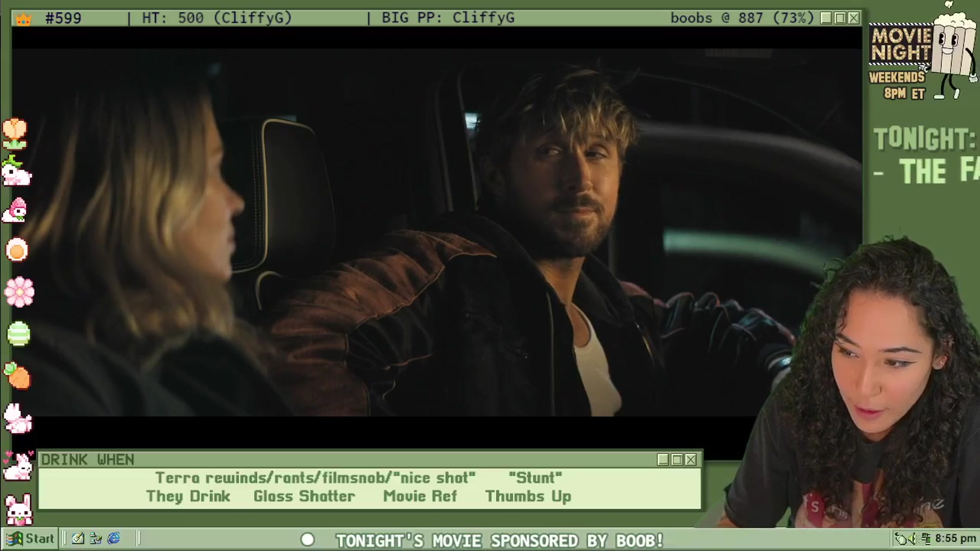The image size is (980, 551).
Task: Open the network computers quick launch icon
Action: pos(95,538)
